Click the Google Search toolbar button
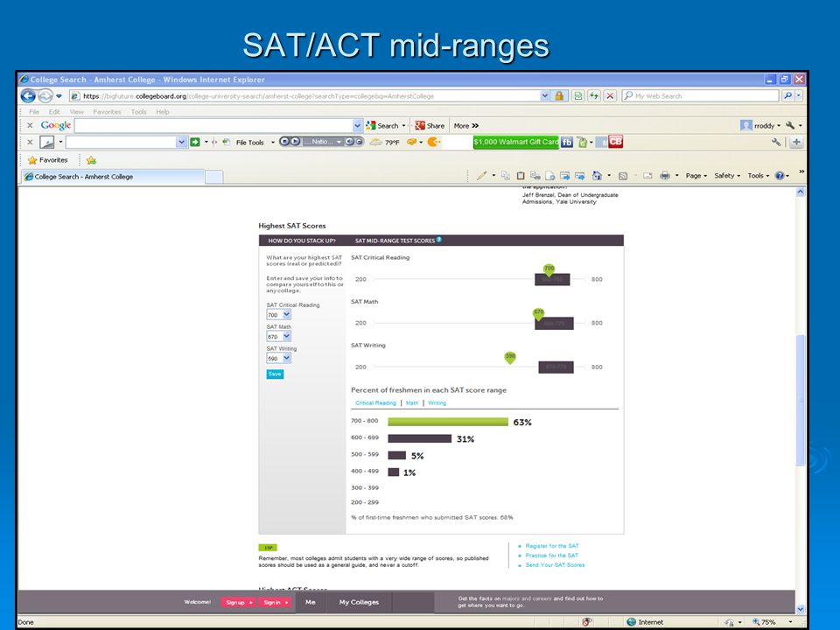This screenshot has height=630, width=840. coord(382,125)
